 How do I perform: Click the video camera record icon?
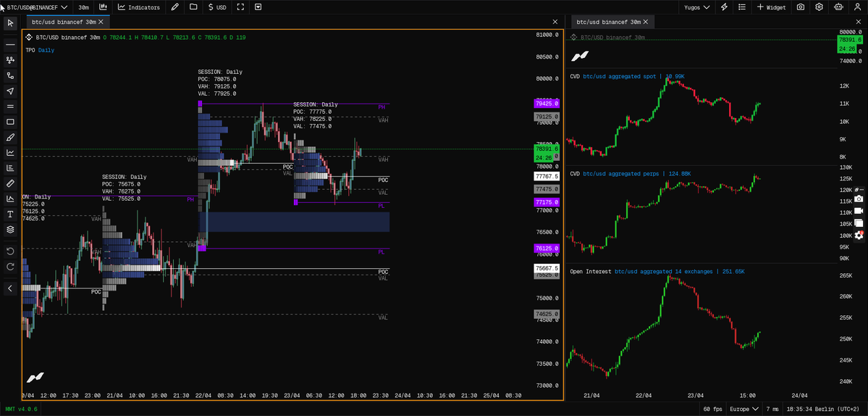point(859,211)
